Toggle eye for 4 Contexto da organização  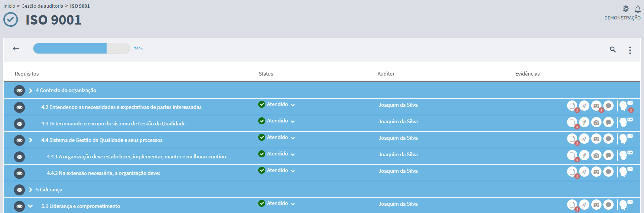(x=19, y=91)
